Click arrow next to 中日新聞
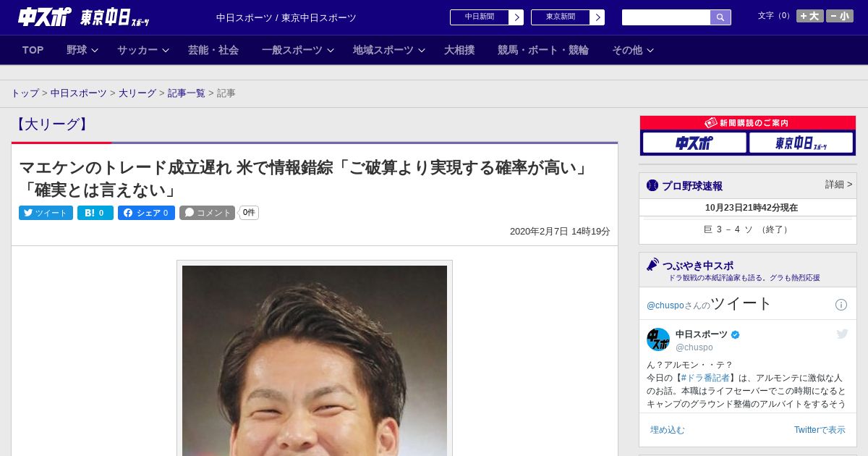Screen dimensions: 868x456 click(516, 17)
